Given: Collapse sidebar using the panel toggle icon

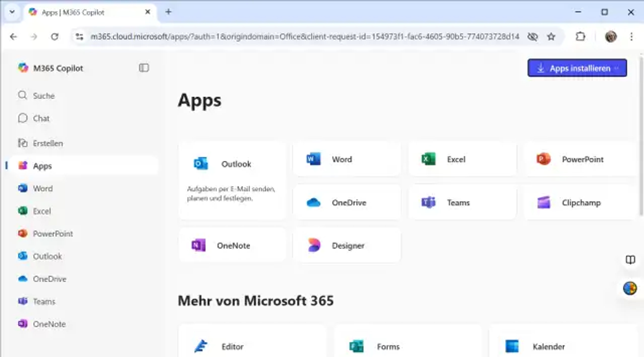Looking at the screenshot, I should coord(144,68).
